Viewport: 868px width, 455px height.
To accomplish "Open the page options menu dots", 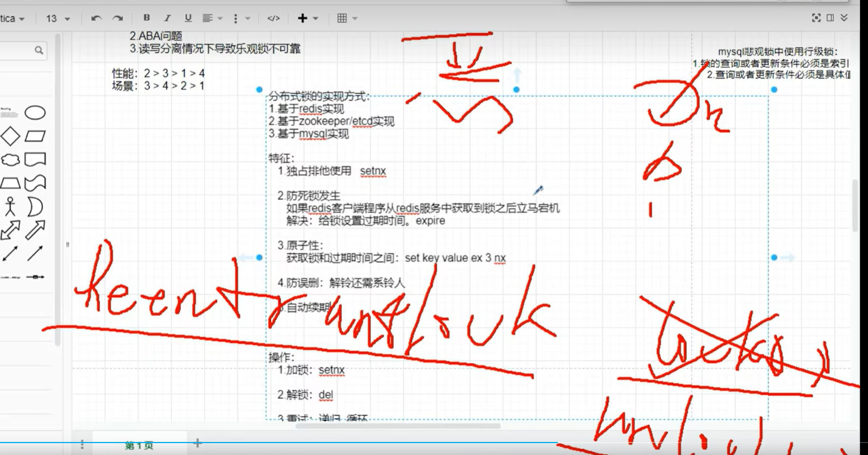I will click(x=82, y=444).
